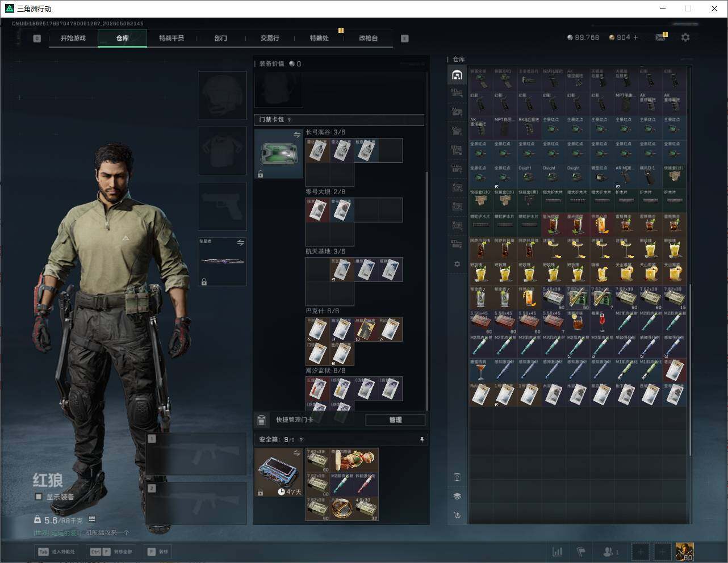728x563 pixels.
Task: Open the player avatar at bottom right
Action: pos(684,552)
